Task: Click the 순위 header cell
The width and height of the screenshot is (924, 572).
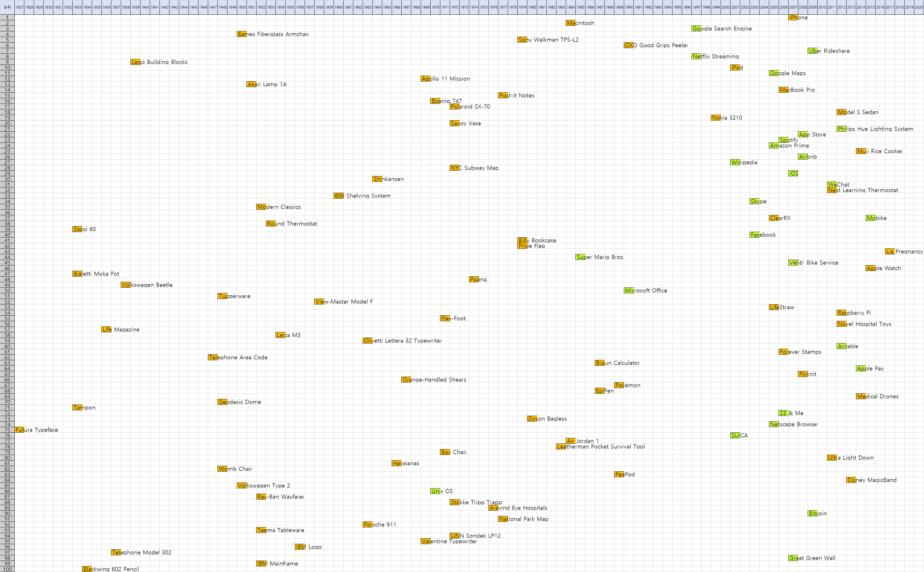Action: pos(7,7)
